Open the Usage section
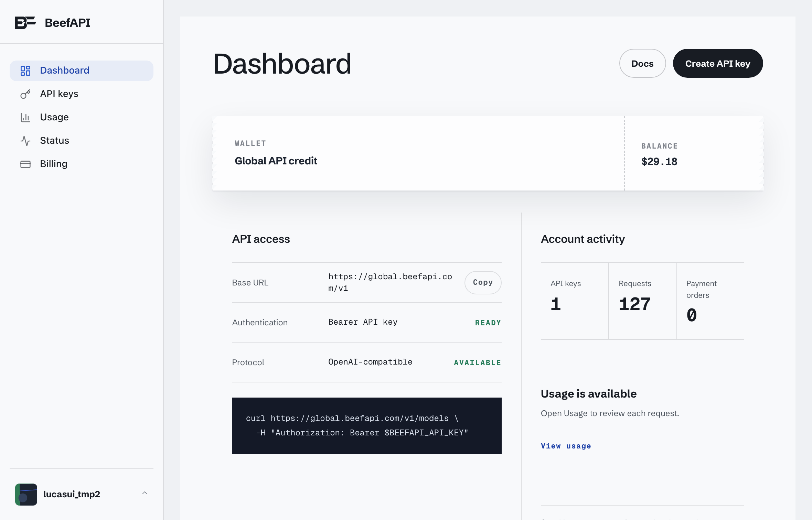The image size is (812, 520). point(82,118)
